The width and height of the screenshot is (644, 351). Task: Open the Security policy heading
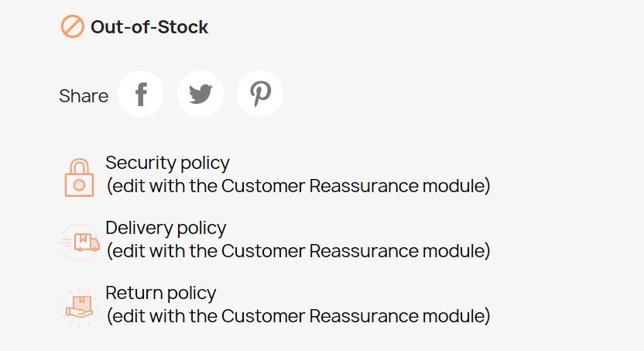[x=167, y=163]
